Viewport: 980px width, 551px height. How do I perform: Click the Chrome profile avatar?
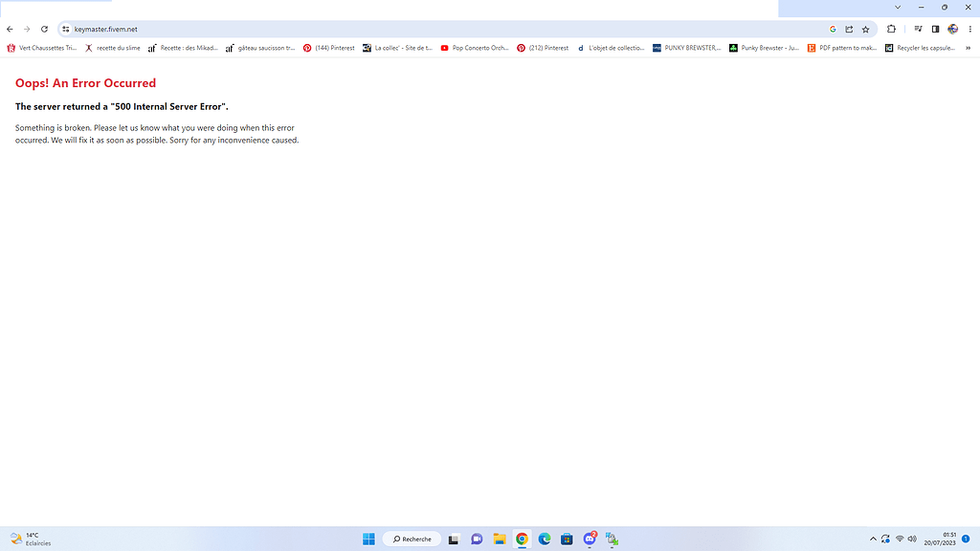951,29
